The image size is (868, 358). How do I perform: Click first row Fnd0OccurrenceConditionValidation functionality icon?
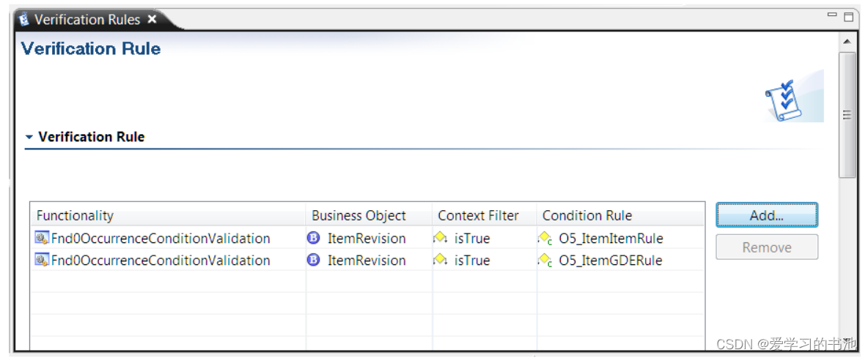click(x=42, y=238)
